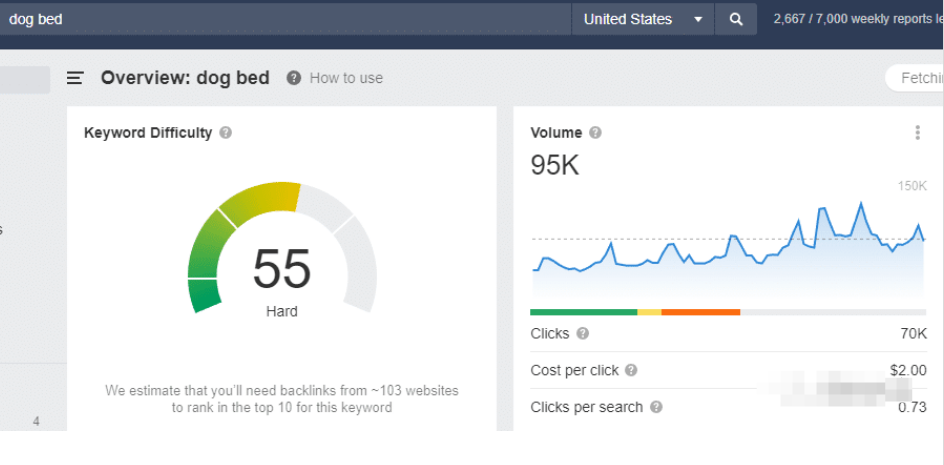Click the magnifier search button
944x465 pixels.
point(736,19)
